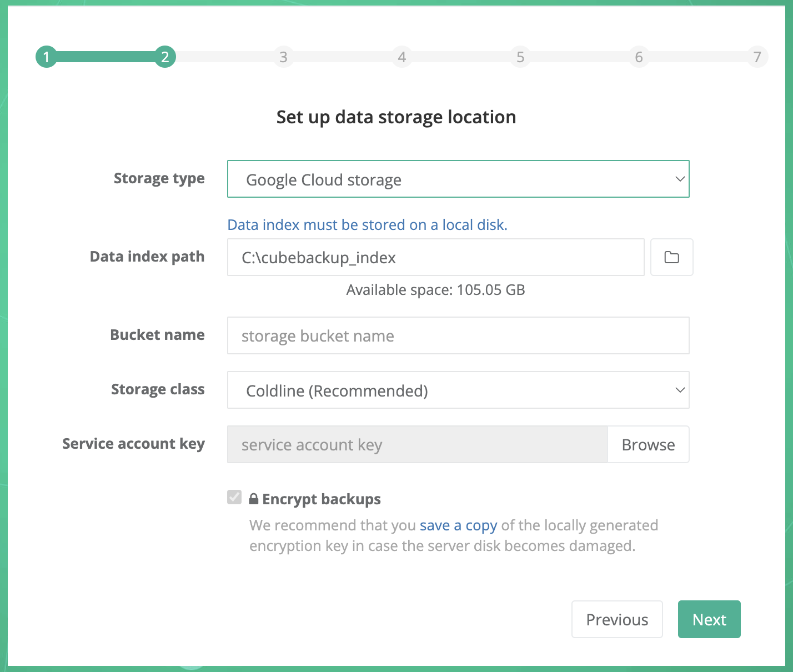This screenshot has width=793, height=672.
Task: Click Browse to choose a service account key
Action: [648, 444]
